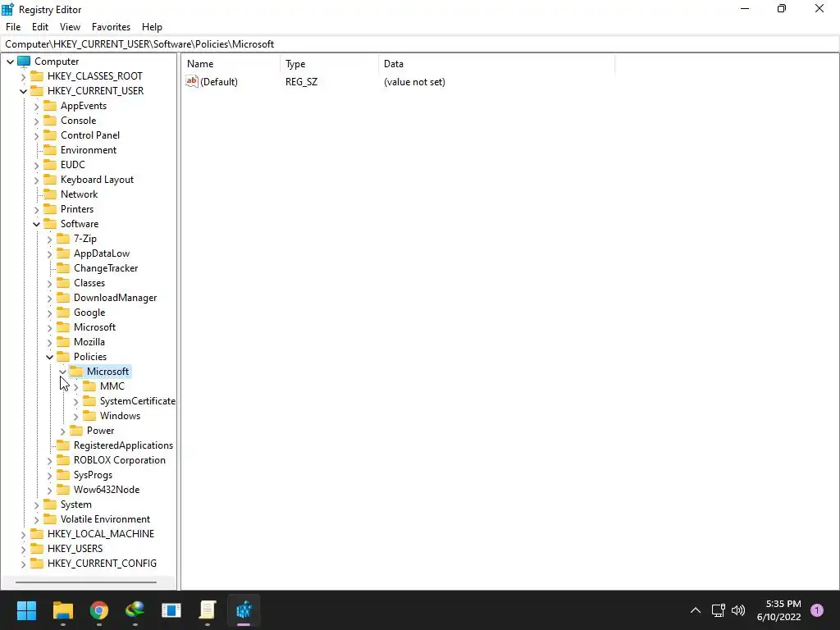Select HKEY_USERS hive
840x630 pixels.
(x=75, y=548)
